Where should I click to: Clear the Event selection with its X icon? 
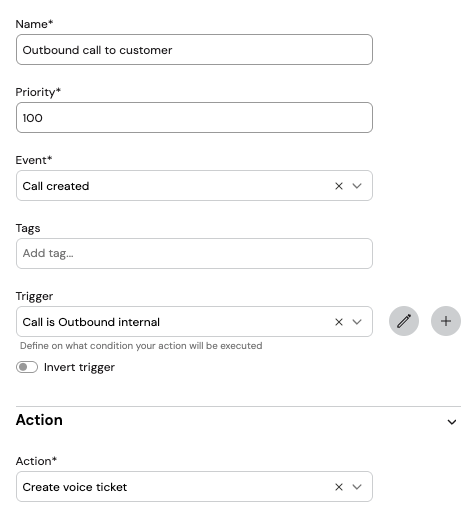[339, 186]
